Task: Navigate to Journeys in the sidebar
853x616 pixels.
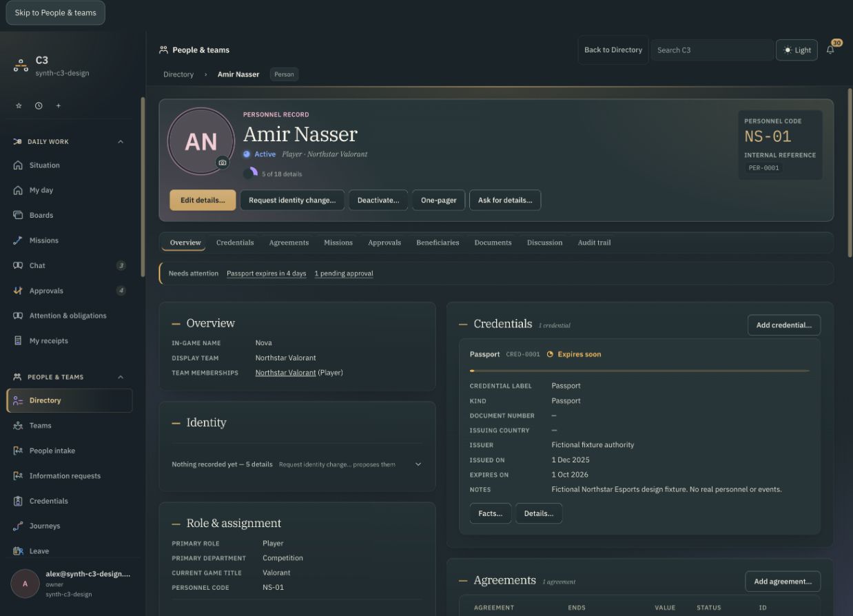Action: (69, 526)
